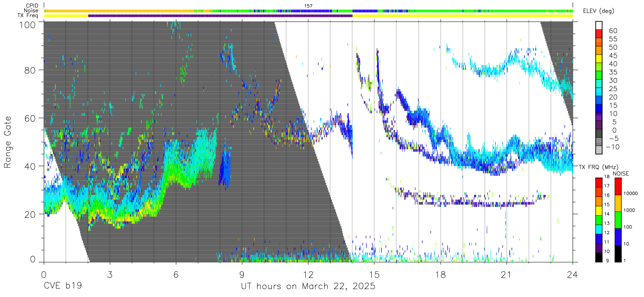Click noise legend value 100
This screenshot has height=297, width=644.
pos(629,227)
